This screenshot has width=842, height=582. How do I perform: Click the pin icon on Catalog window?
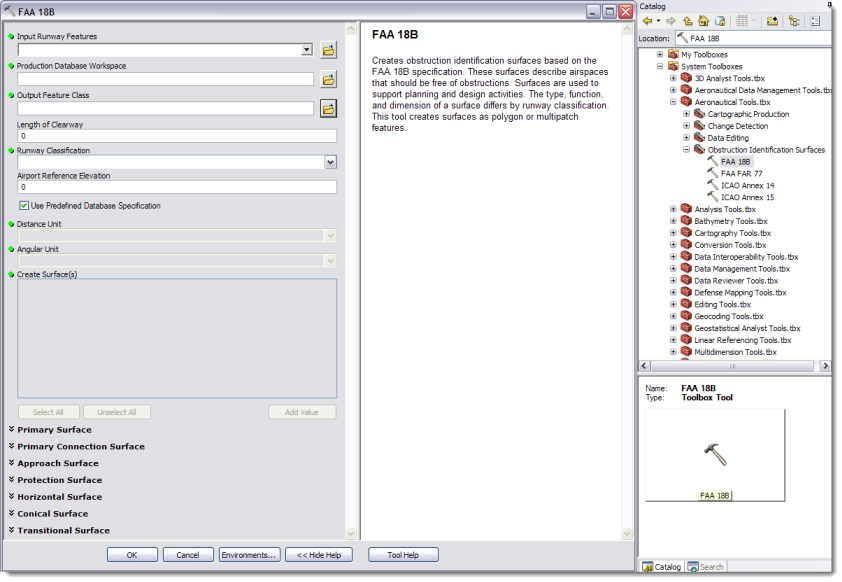click(x=830, y=4)
